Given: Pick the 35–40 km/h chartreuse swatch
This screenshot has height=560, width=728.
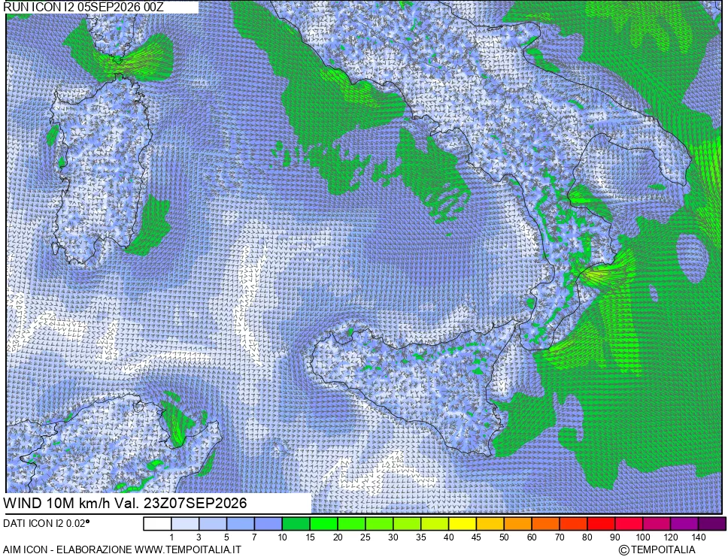Looking at the screenshot, I should (x=435, y=524).
